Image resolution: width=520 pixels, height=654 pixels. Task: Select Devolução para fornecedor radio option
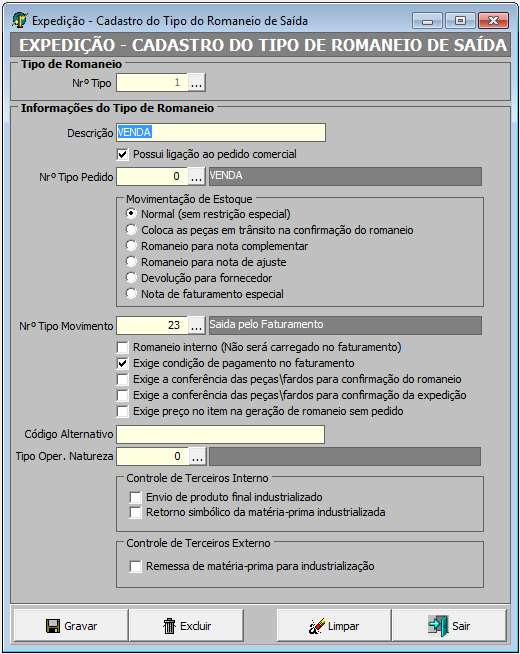coord(131,278)
